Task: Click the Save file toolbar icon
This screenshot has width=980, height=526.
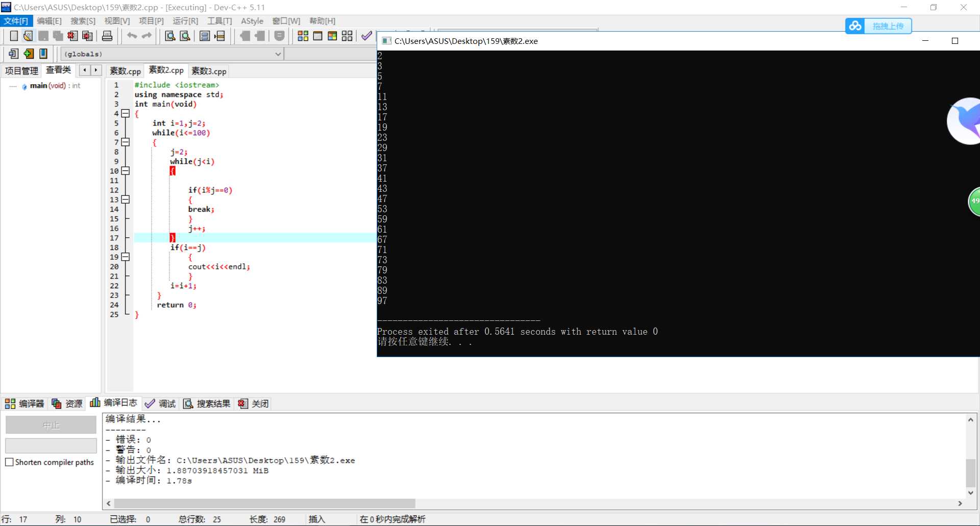Action: 43,36
